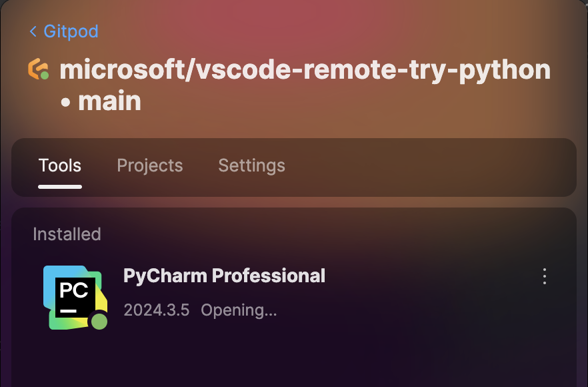Select the microsoft/vscode-remote-try-python workspace title
The image size is (588, 387).
[305, 70]
